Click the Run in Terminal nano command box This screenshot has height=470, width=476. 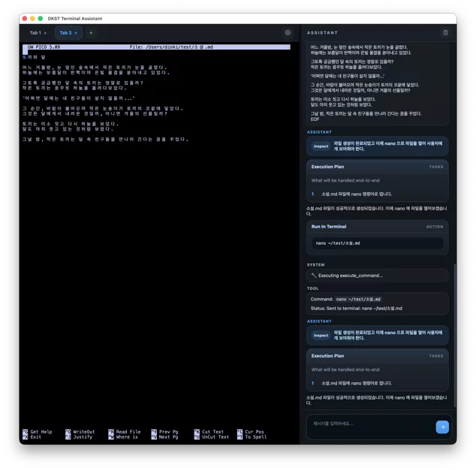pos(378,243)
